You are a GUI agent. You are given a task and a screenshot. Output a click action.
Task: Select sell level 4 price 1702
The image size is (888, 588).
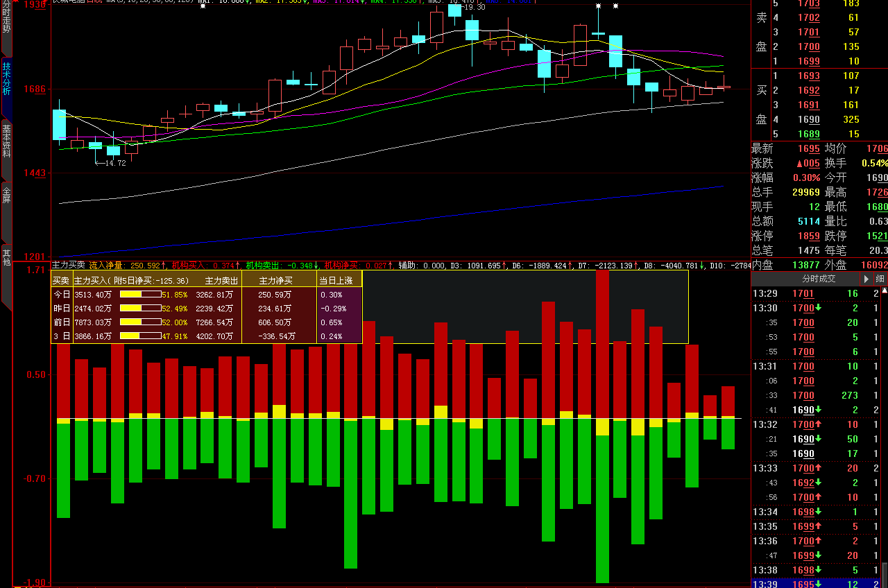809,17
